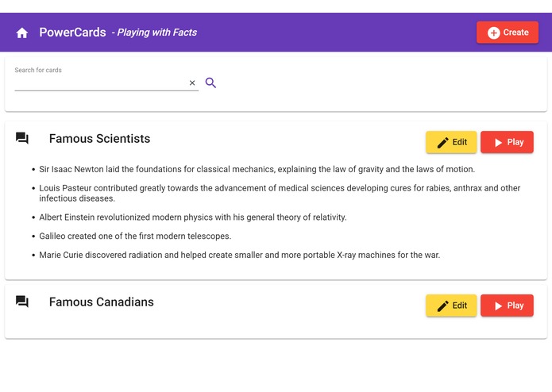Click the magnifying glass search icon
The height and width of the screenshot is (392, 552).
(210, 83)
